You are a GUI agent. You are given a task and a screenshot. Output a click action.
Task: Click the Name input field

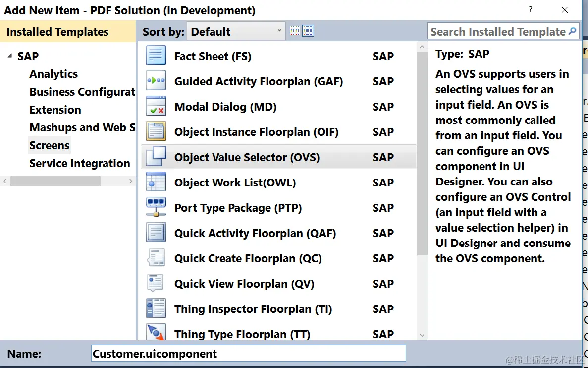point(248,353)
